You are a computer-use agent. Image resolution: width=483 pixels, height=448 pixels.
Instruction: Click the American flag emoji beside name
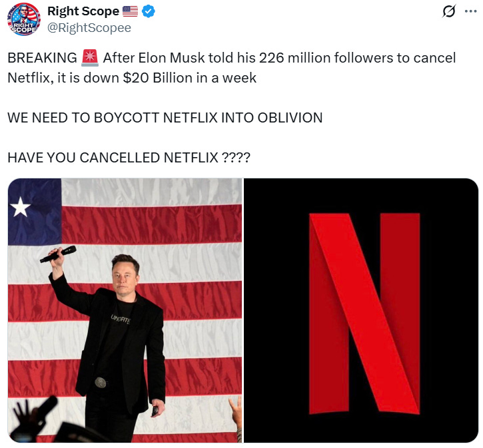click(130, 11)
